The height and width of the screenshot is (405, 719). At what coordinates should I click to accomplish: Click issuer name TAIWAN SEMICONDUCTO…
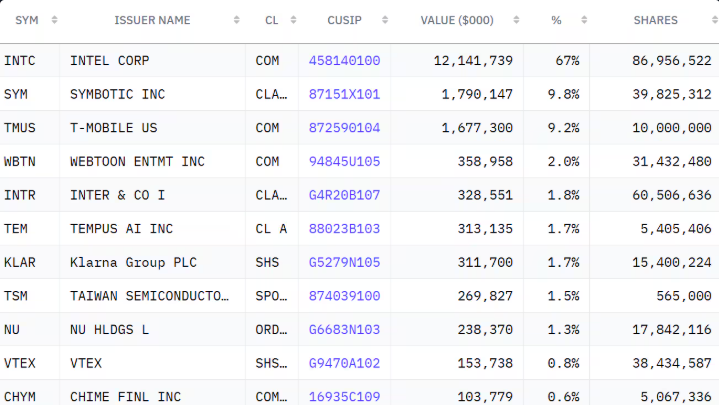149,296
